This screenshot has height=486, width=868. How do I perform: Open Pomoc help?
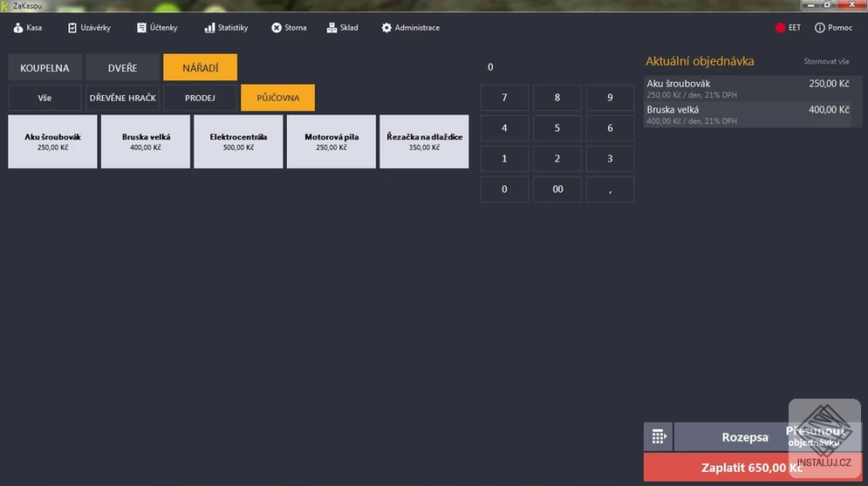point(833,28)
